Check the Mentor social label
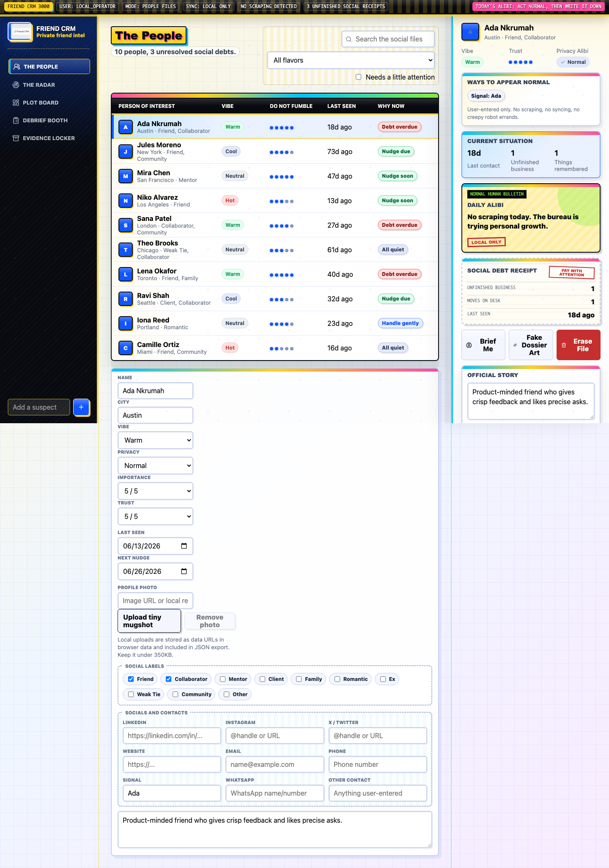Image resolution: width=609 pixels, height=868 pixels. [223, 679]
